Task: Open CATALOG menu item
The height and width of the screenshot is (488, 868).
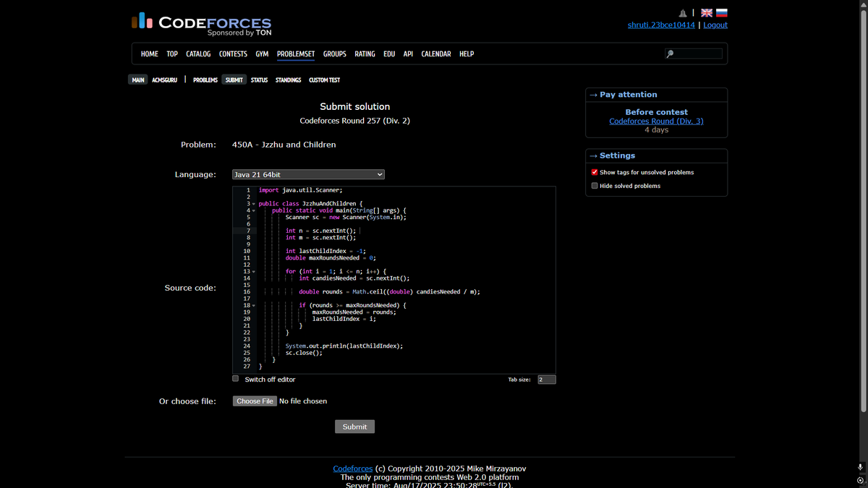Action: tap(198, 54)
